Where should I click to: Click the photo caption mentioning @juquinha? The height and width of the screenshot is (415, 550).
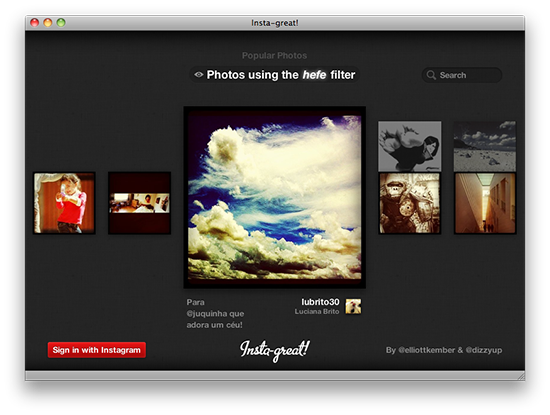coord(215,313)
